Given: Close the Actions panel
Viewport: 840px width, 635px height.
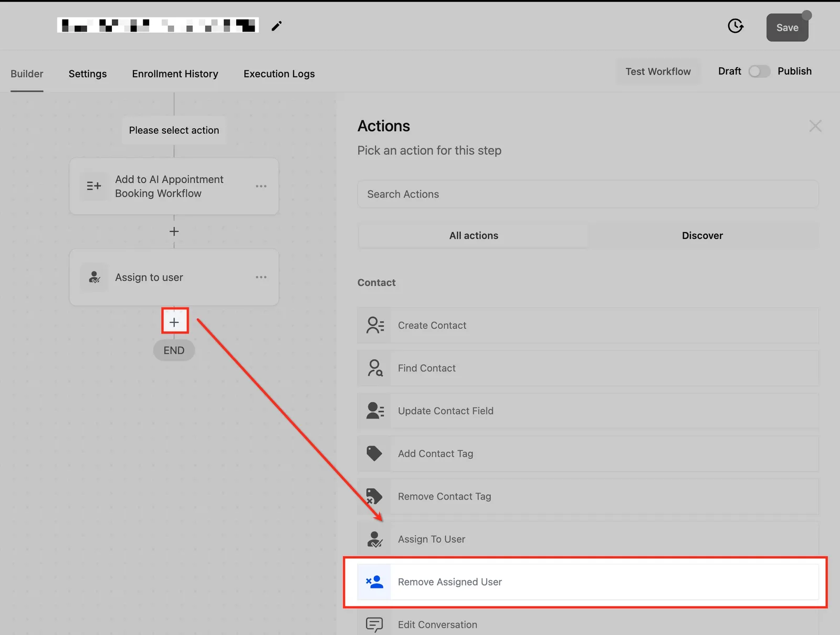Looking at the screenshot, I should click(x=815, y=126).
